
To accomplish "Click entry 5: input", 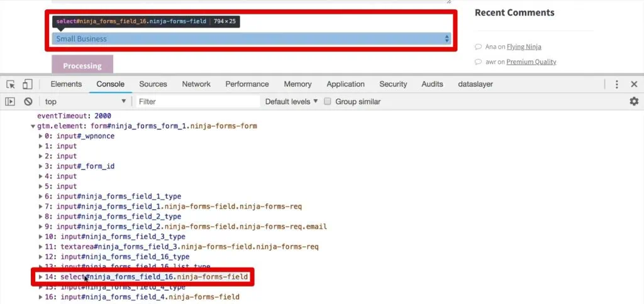I will (61, 187).
